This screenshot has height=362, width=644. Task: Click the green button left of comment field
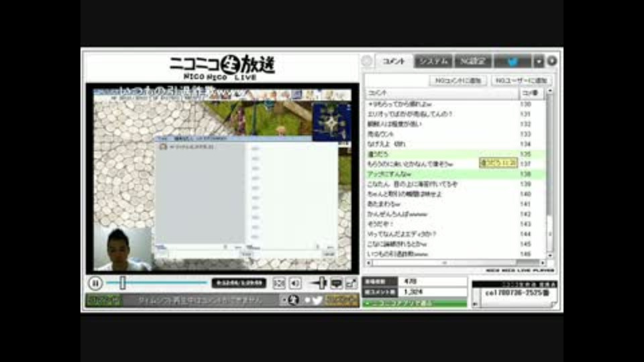[x=103, y=300]
